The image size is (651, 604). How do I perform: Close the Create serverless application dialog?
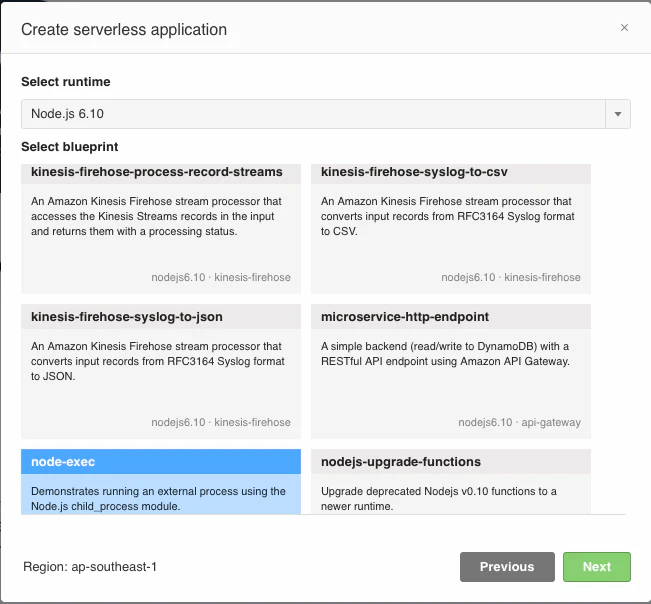click(x=624, y=28)
